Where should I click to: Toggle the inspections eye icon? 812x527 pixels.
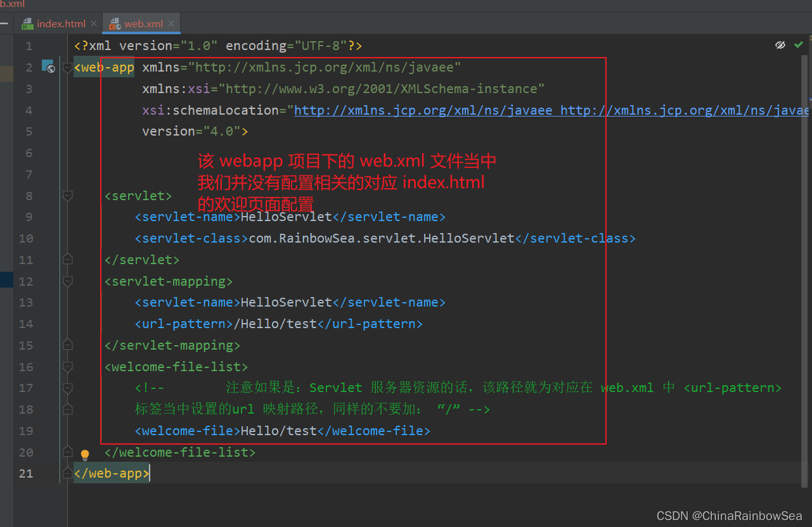tap(780, 45)
